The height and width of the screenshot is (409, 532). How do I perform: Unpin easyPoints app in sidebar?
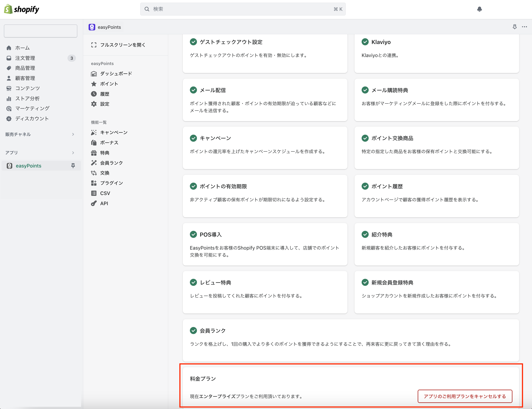pos(73,166)
